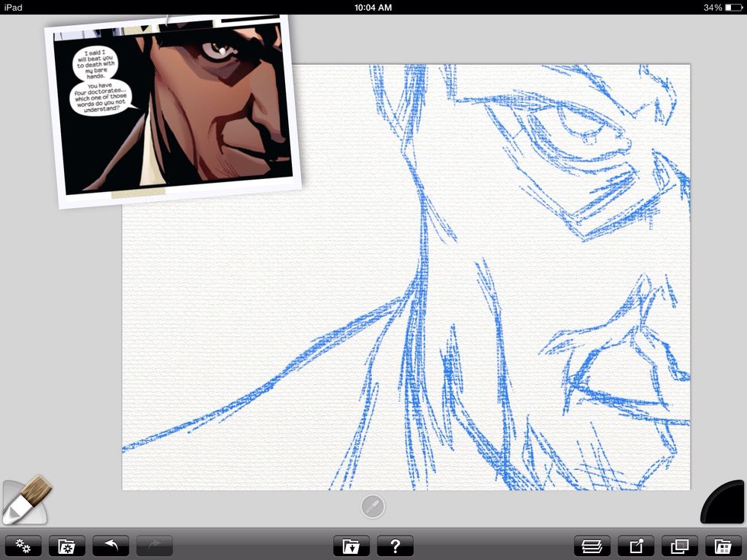Viewport: 747px width, 560px height.
Task: Open the canvas duplicate icon
Action: pos(678,546)
